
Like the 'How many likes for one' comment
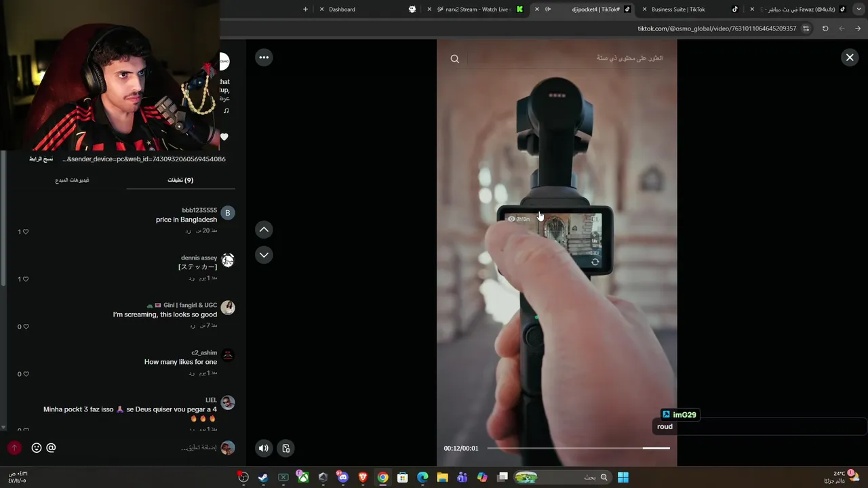click(26, 374)
